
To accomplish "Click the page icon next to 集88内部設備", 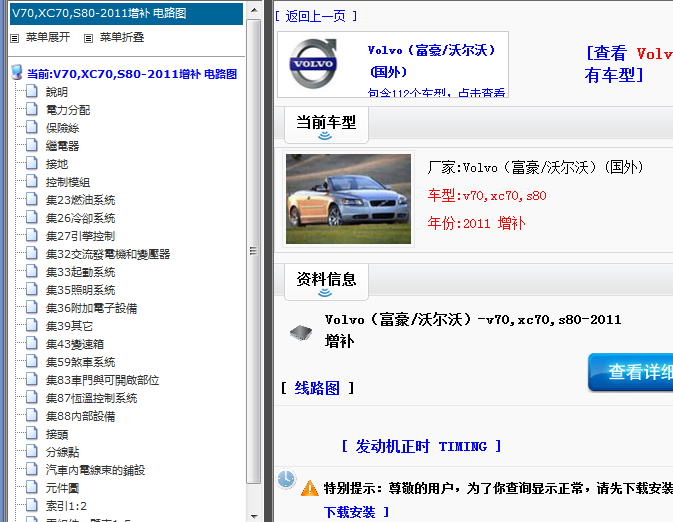I will [32, 416].
